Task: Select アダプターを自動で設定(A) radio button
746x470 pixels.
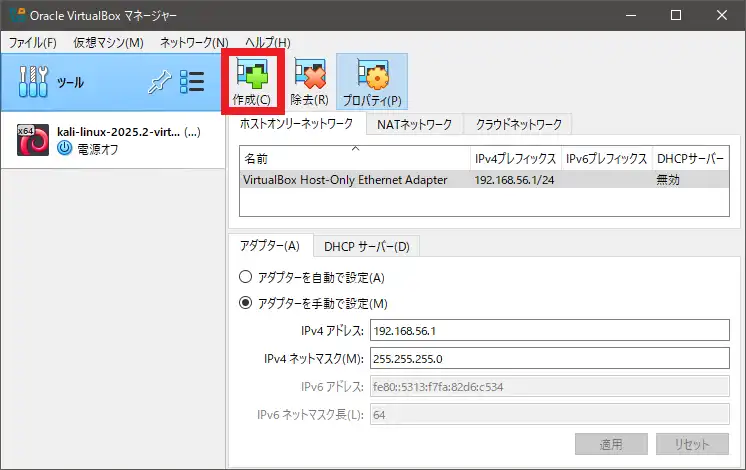Action: click(x=245, y=276)
